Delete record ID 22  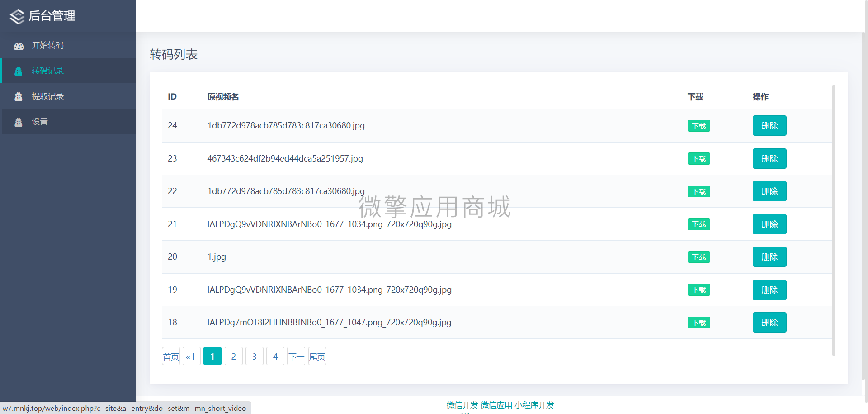(769, 191)
